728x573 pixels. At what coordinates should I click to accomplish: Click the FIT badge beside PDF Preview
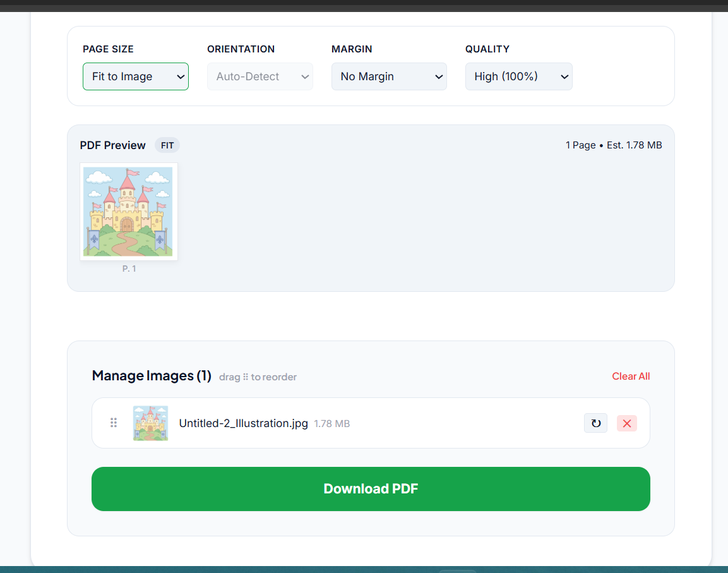click(x=167, y=145)
